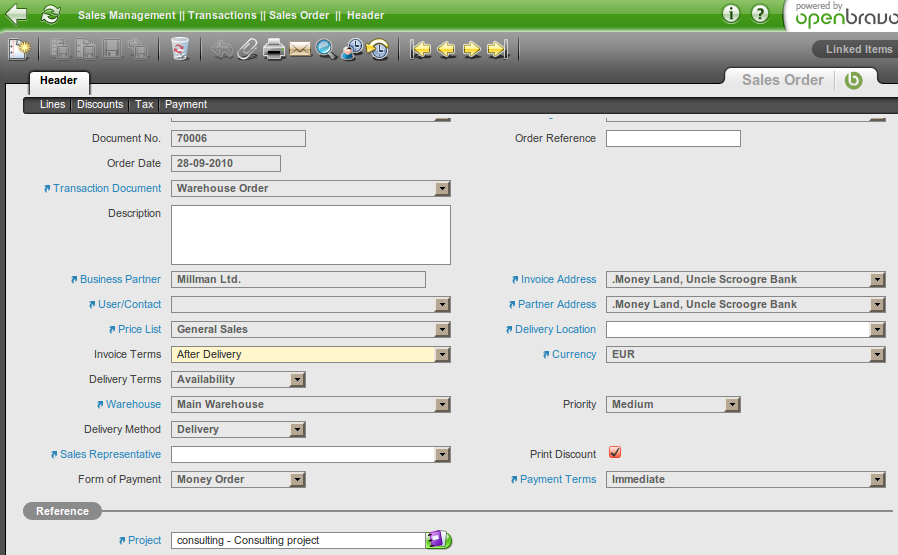Open the help question mark icon
The height and width of the screenshot is (555, 898).
click(x=760, y=14)
